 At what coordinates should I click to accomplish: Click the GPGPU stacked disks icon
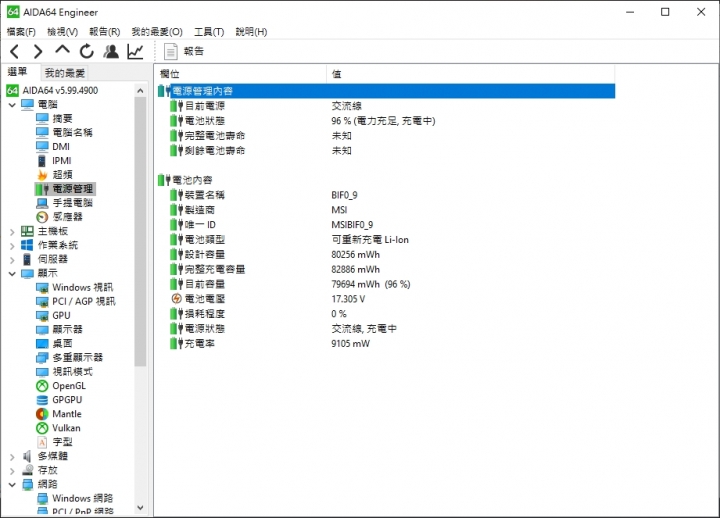(x=42, y=400)
